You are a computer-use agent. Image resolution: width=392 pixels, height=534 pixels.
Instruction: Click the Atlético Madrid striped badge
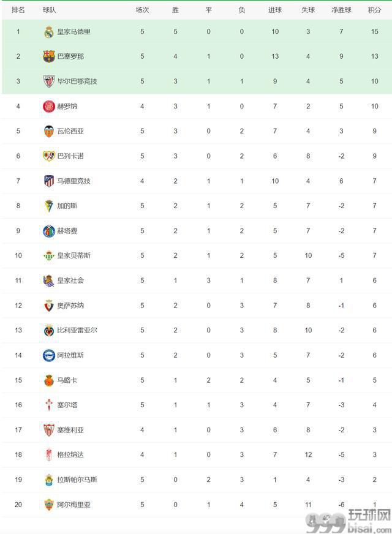[49, 181]
